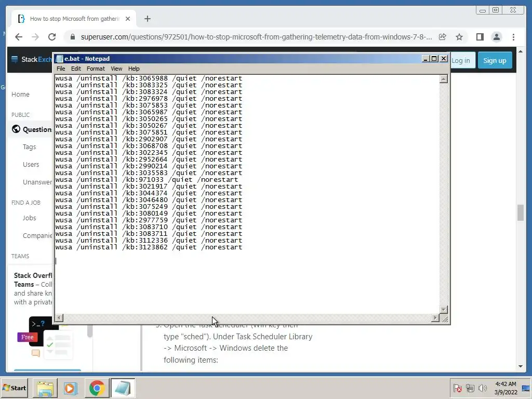Screen dimensions: 532x399
Task: Click the Notepad title bar document icon
Action: point(59,59)
